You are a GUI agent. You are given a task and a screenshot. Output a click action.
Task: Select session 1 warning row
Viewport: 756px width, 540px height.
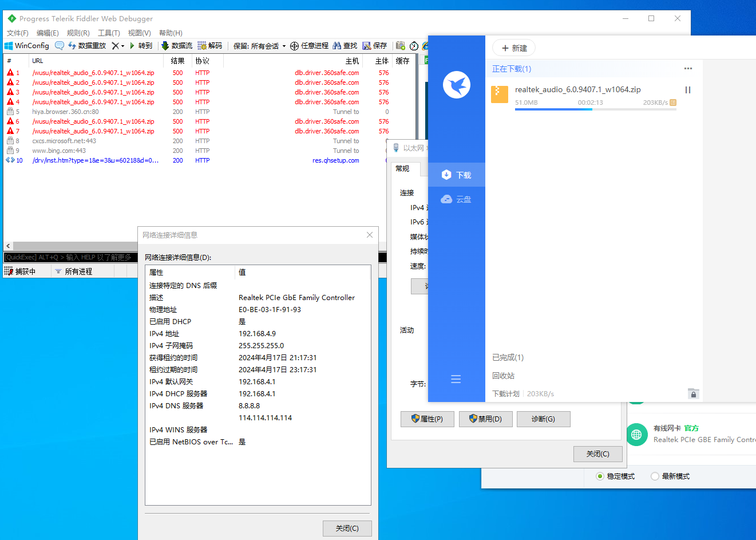coord(209,73)
